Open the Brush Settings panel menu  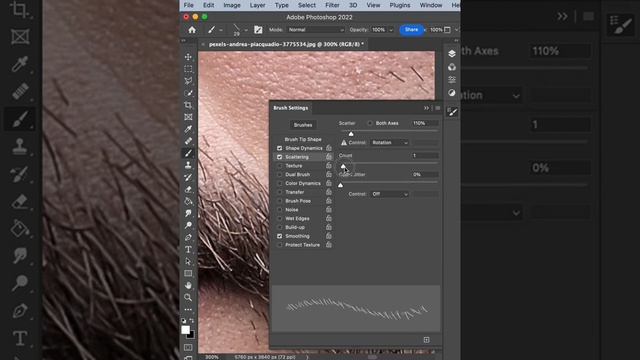point(438,108)
